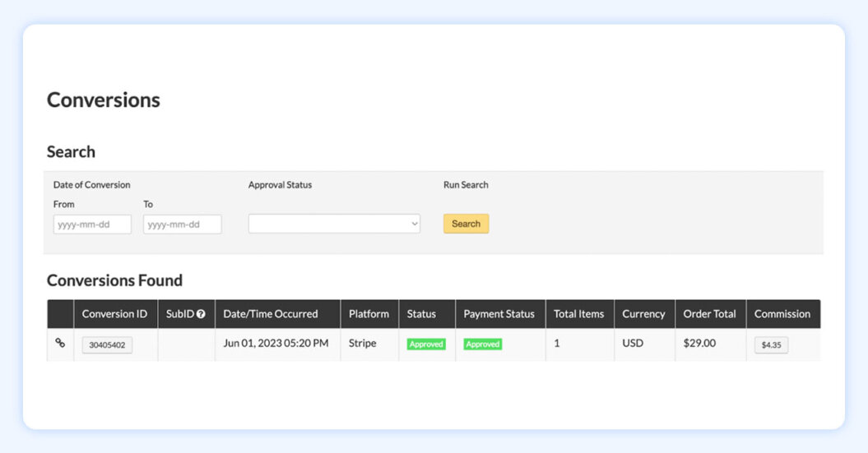Image resolution: width=868 pixels, height=453 pixels.
Task: Open conversion ID 30405402
Action: [107, 345]
